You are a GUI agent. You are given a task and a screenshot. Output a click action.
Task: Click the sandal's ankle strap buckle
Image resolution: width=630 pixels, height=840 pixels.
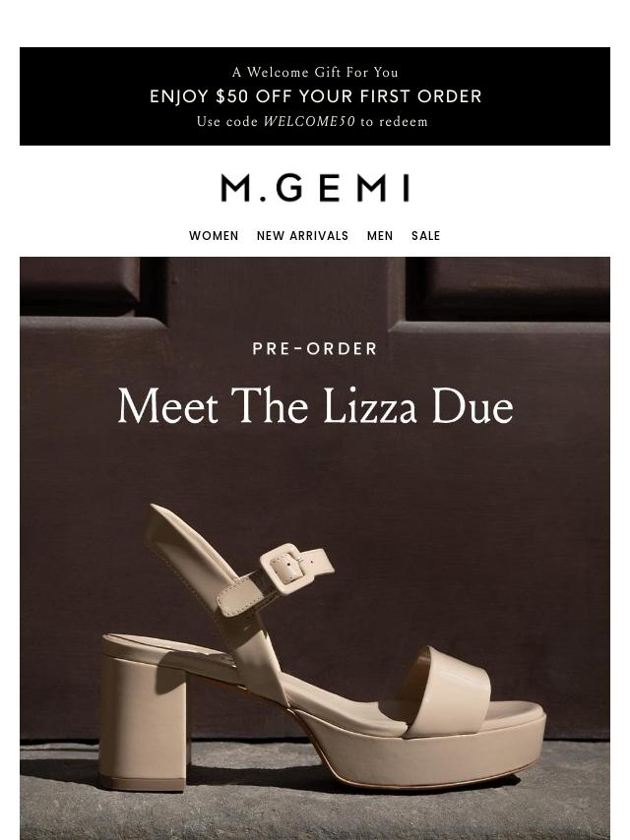287,570
